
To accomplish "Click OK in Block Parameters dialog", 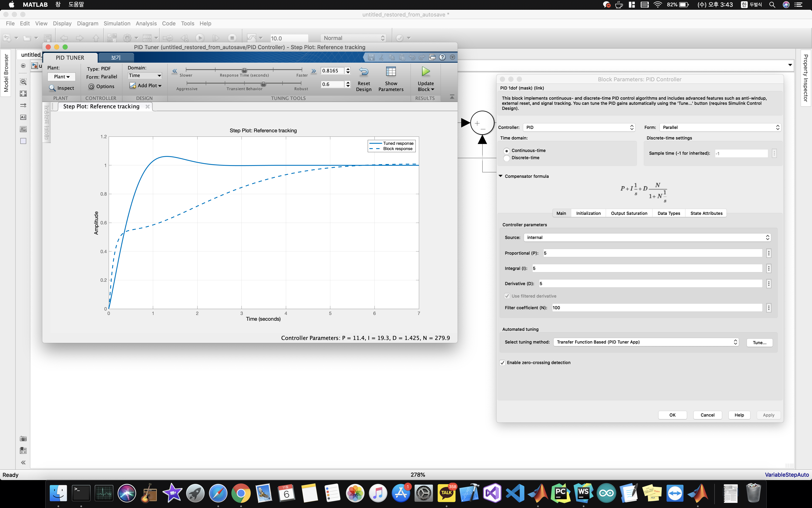I will 672,415.
